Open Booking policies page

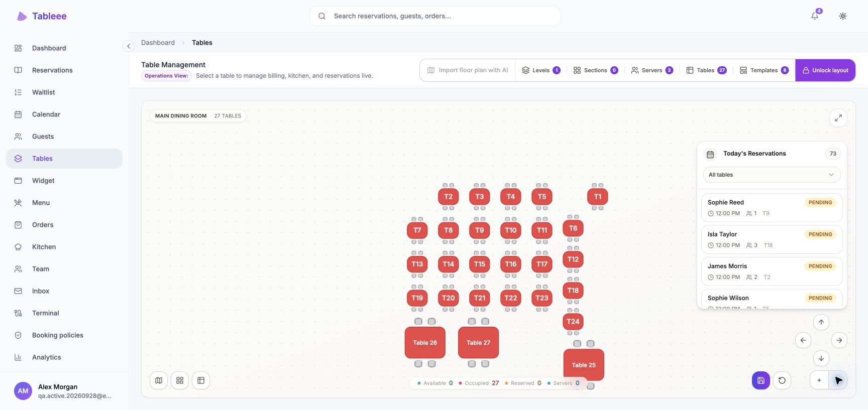click(x=64, y=335)
